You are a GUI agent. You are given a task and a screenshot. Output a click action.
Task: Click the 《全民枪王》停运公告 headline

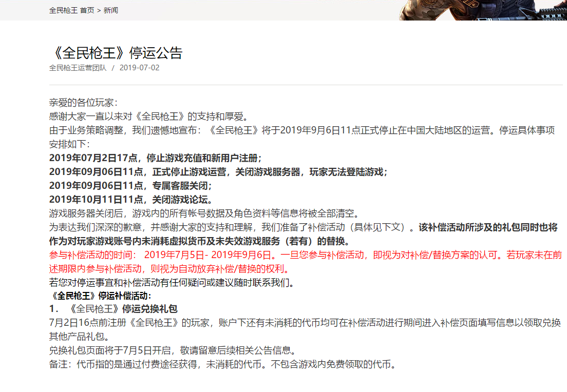(x=116, y=53)
